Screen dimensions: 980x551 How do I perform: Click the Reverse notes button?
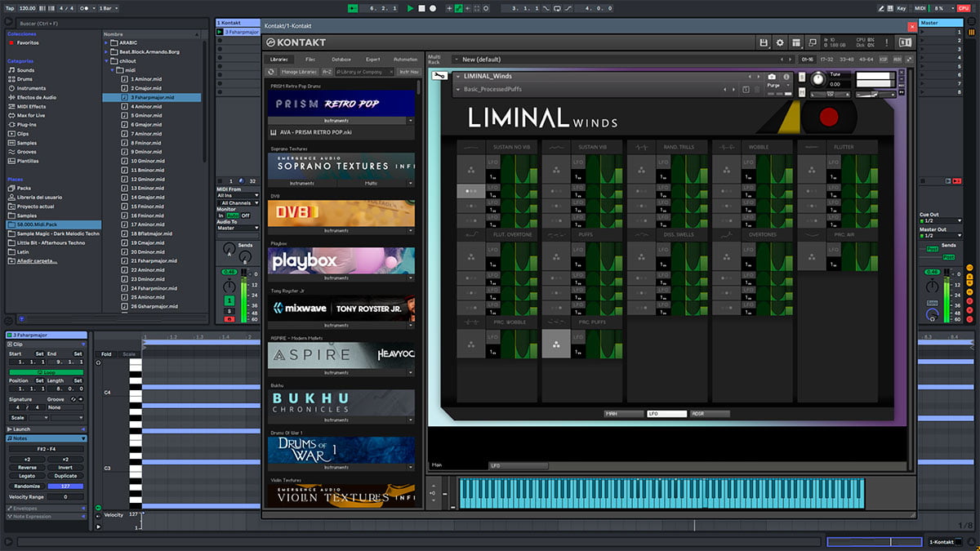pos(26,468)
